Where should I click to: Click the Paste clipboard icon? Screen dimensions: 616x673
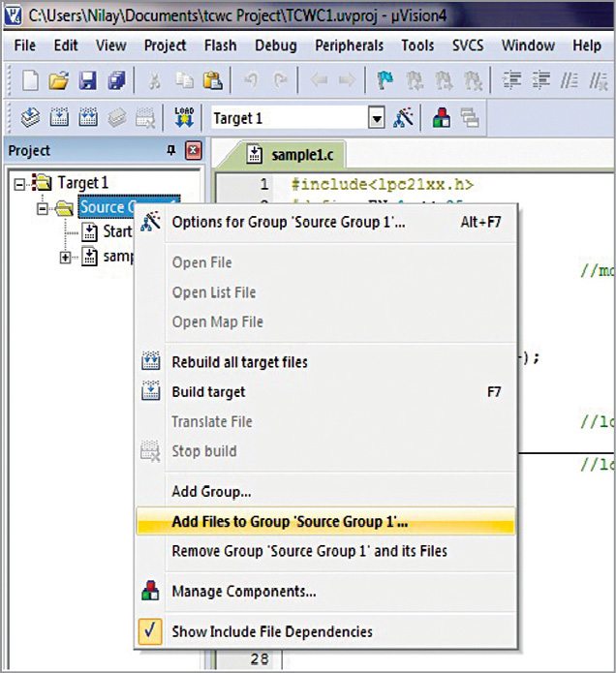pyautogui.click(x=214, y=81)
